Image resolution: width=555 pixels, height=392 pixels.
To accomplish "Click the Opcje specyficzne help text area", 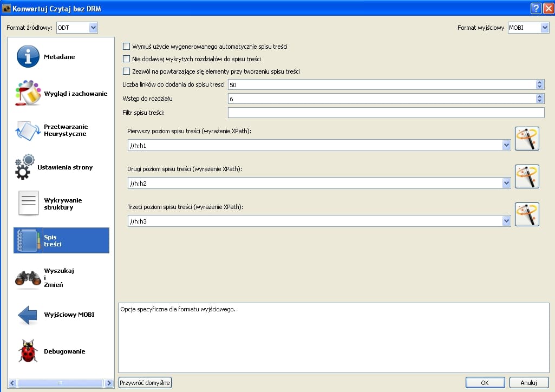I will (334, 337).
